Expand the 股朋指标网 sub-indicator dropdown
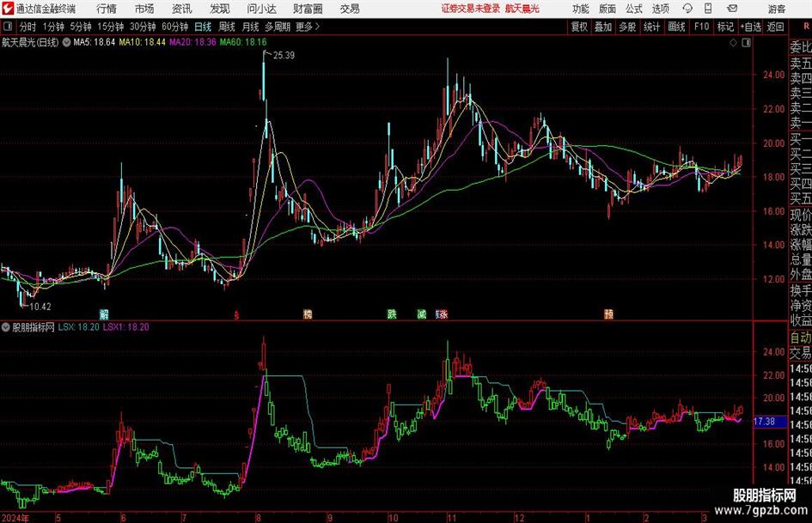 [6, 327]
